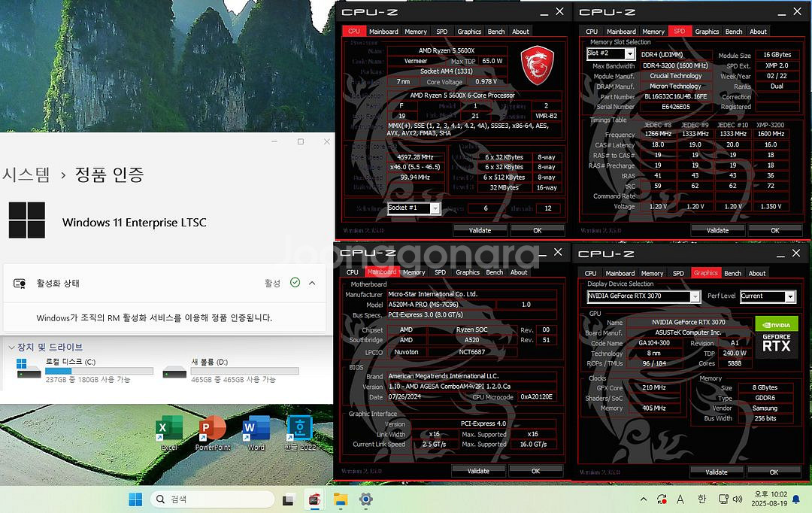The height and width of the screenshot is (513, 812).
Task: Click the local disk C: drive icon
Action: (x=29, y=369)
